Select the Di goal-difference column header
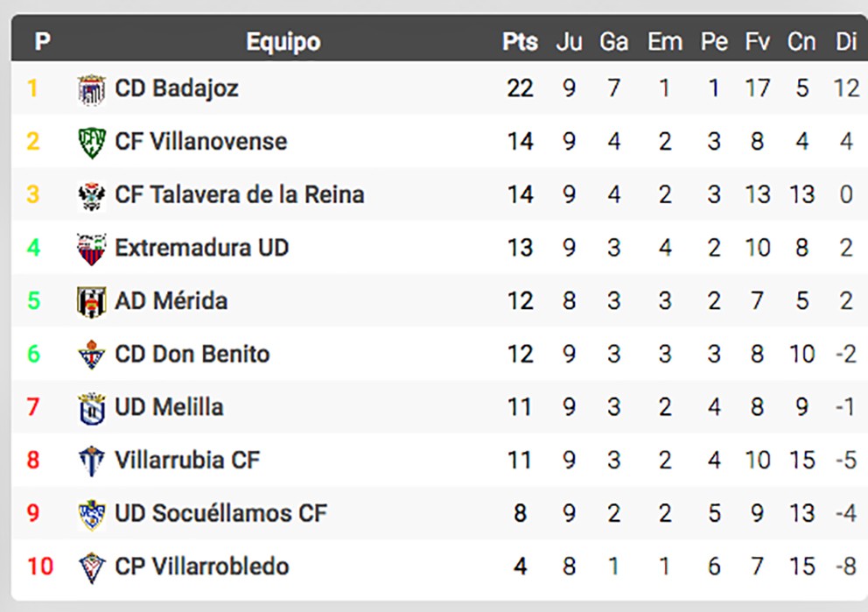 point(846,41)
